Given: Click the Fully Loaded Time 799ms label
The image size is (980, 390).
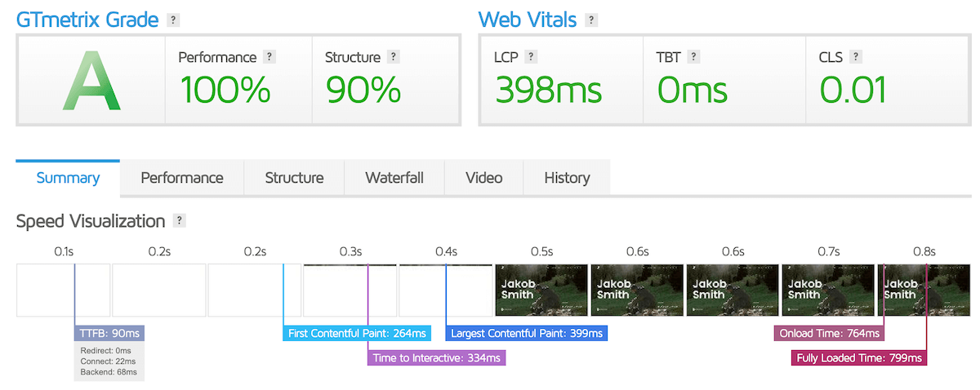Looking at the screenshot, I should pyautogui.click(x=859, y=357).
